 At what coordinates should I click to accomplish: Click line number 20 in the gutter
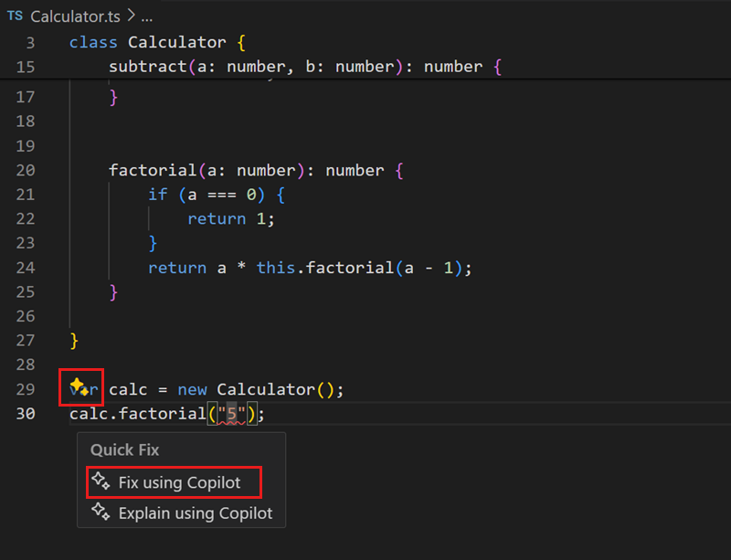(26, 170)
